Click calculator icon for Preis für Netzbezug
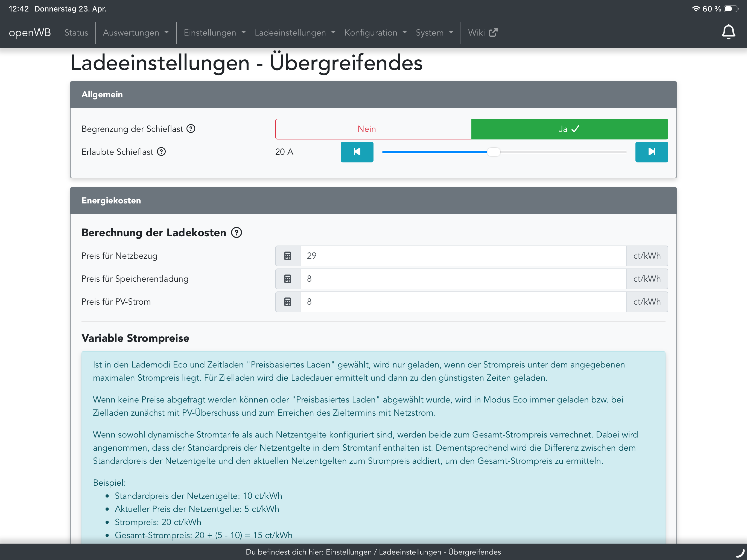Viewport: 747px width, 560px height. 287,256
